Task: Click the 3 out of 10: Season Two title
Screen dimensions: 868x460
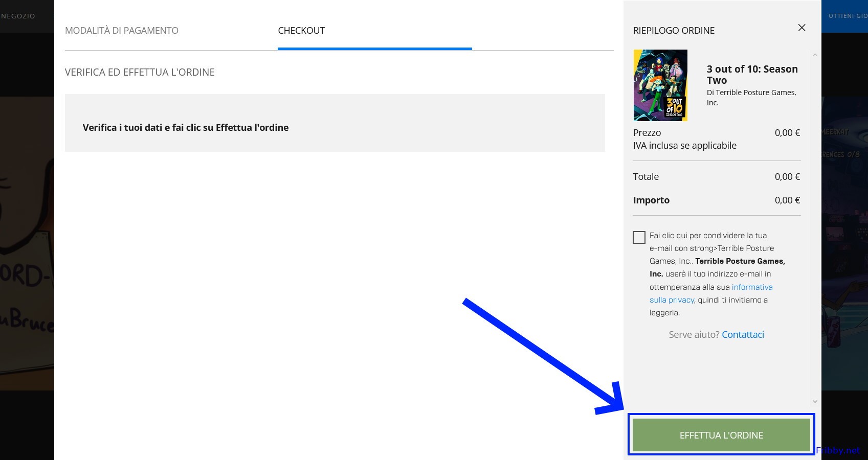Action: (x=752, y=75)
